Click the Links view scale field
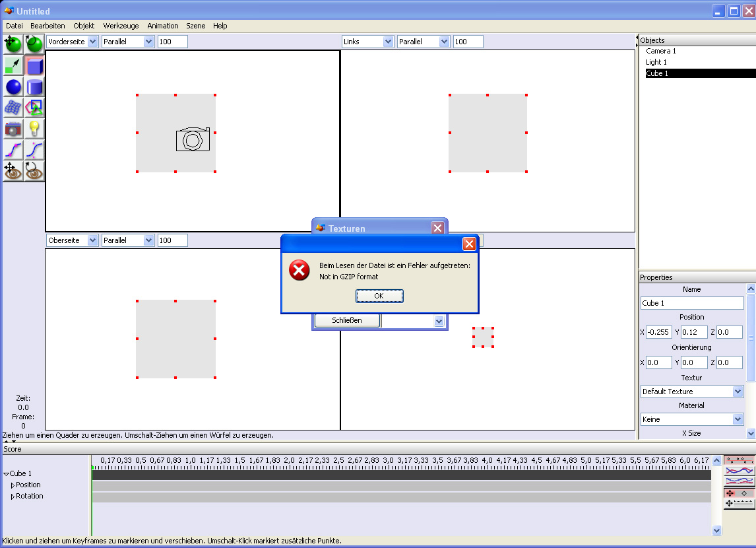The image size is (756, 548). [x=468, y=42]
